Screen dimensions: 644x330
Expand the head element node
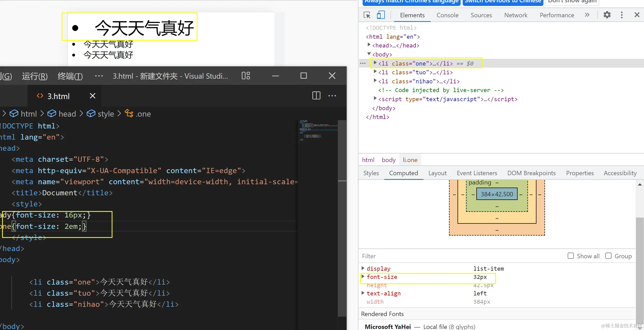369,45
